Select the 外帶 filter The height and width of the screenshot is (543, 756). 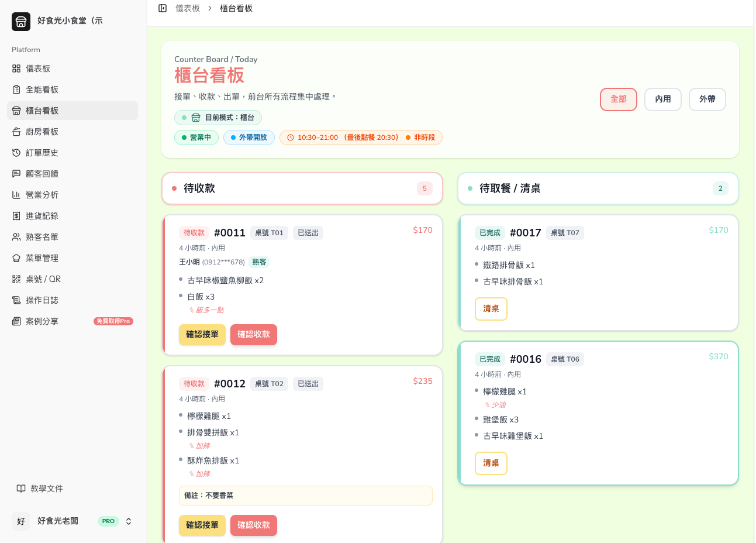coord(707,99)
